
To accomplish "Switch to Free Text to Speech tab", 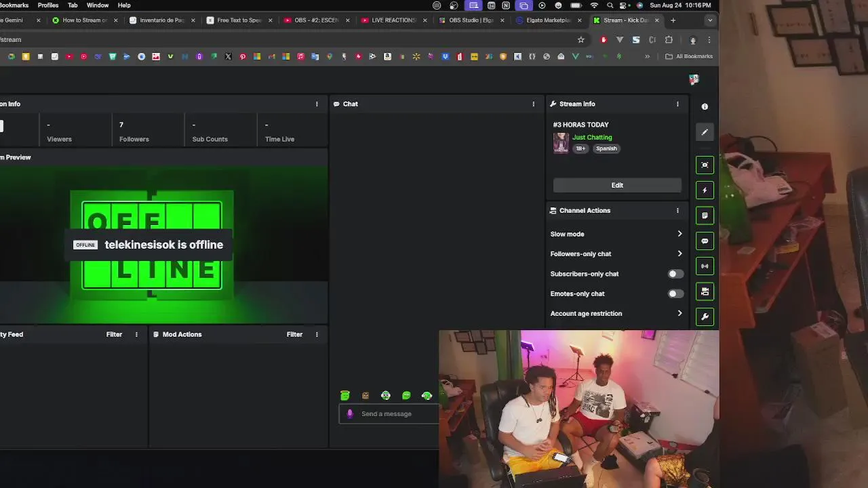I will [x=239, y=20].
